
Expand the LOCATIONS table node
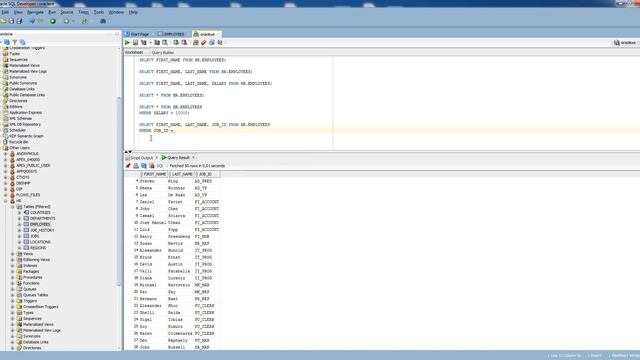click(x=19, y=242)
